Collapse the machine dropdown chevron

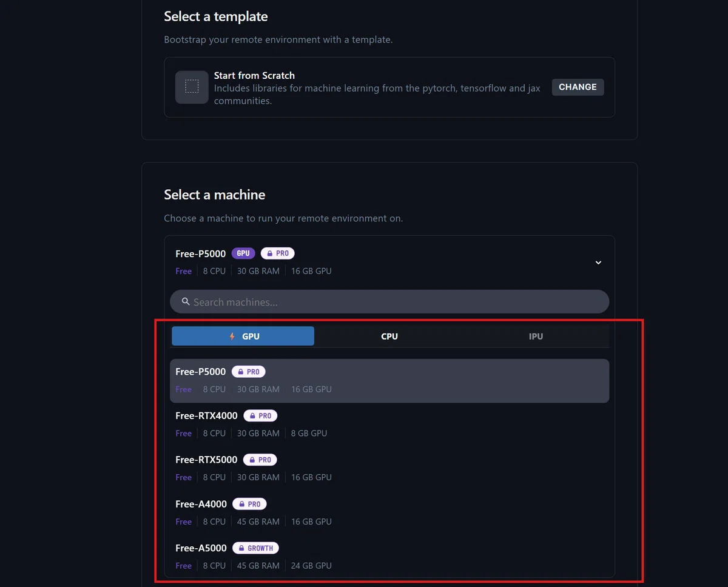click(598, 263)
